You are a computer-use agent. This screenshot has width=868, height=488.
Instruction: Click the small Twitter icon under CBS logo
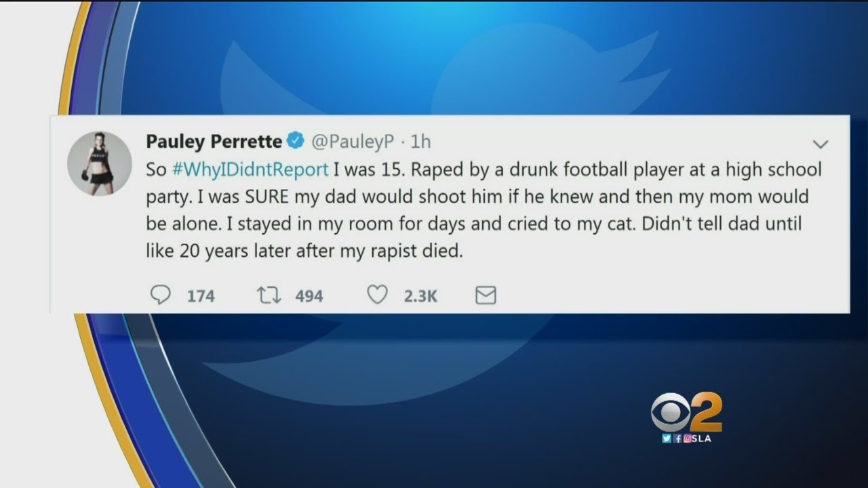pyautogui.click(x=667, y=439)
